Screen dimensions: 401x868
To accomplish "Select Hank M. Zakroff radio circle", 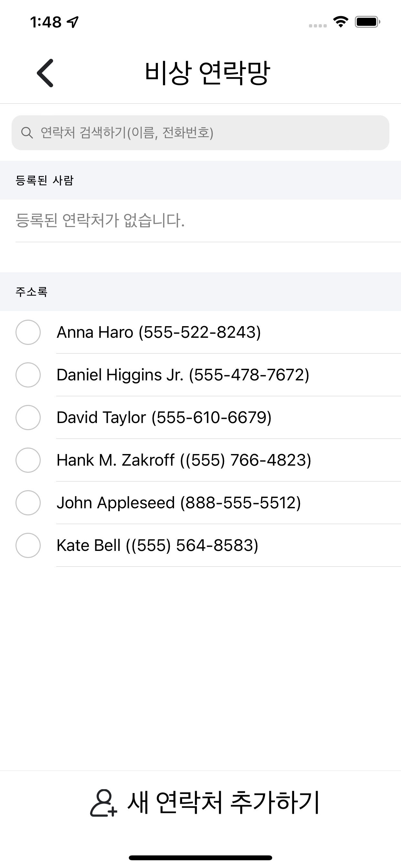I will [28, 460].
